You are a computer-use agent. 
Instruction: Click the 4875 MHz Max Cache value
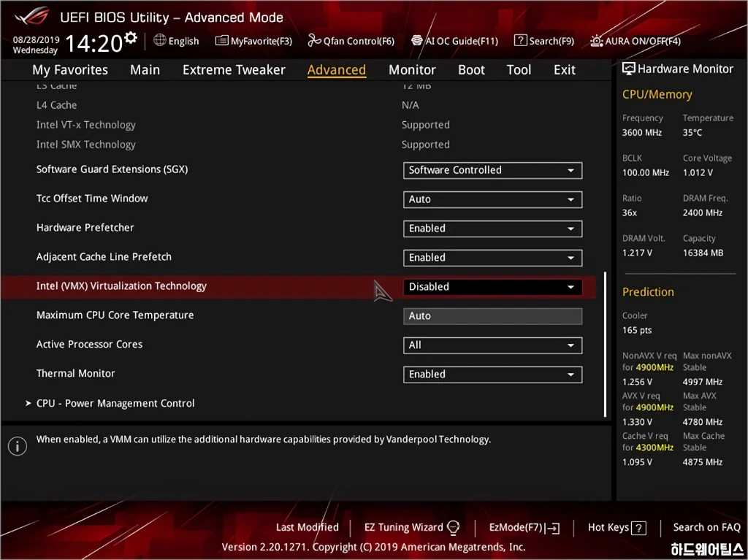click(702, 461)
